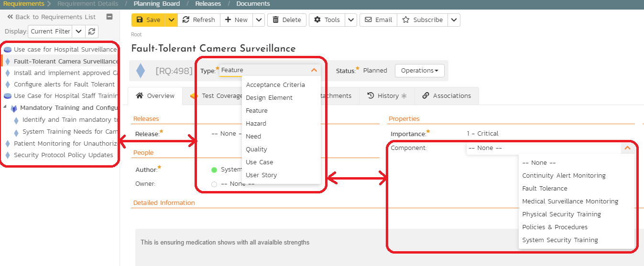This screenshot has height=266, width=644.
Task: Select Security Protocol Policy Updates requirement
Action: pos(63,155)
